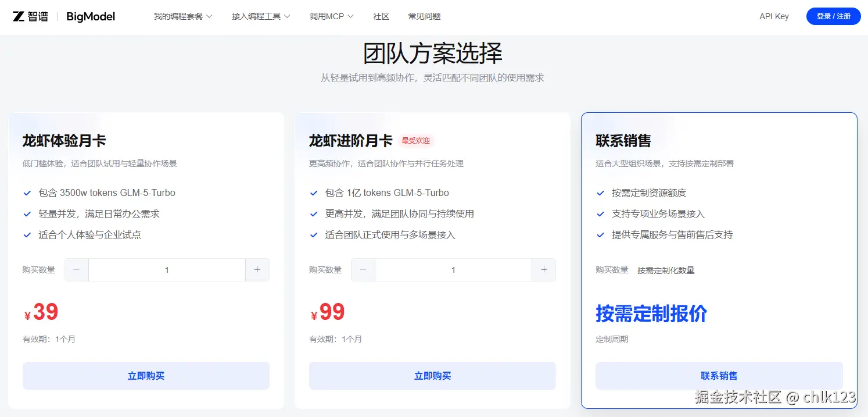Select the 常见问题 menu item
The image size is (868, 417).
tap(425, 16)
